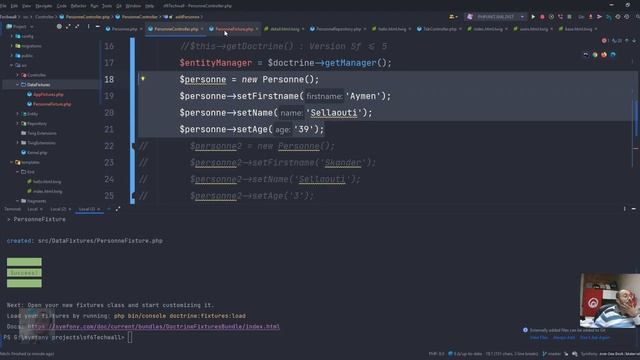Screen dimensions: 640x360
Task: Collapse the src folder in project tree
Action: [x=12, y=65]
